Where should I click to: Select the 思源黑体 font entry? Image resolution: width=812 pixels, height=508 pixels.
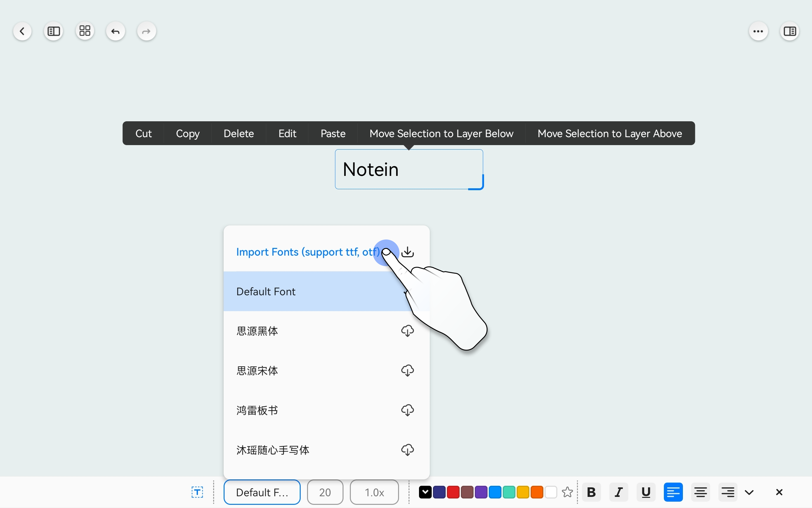pyautogui.click(x=326, y=331)
